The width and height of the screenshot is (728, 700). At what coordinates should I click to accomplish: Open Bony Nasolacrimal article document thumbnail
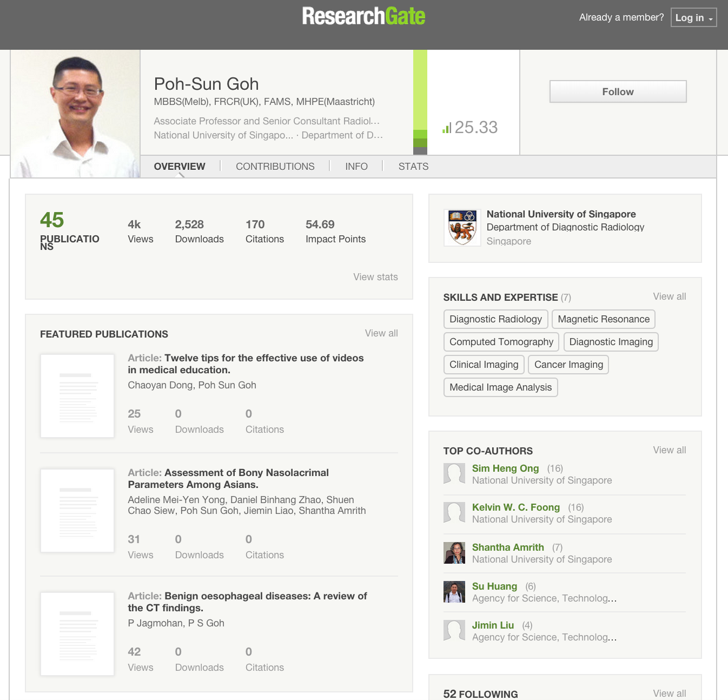coord(77,511)
